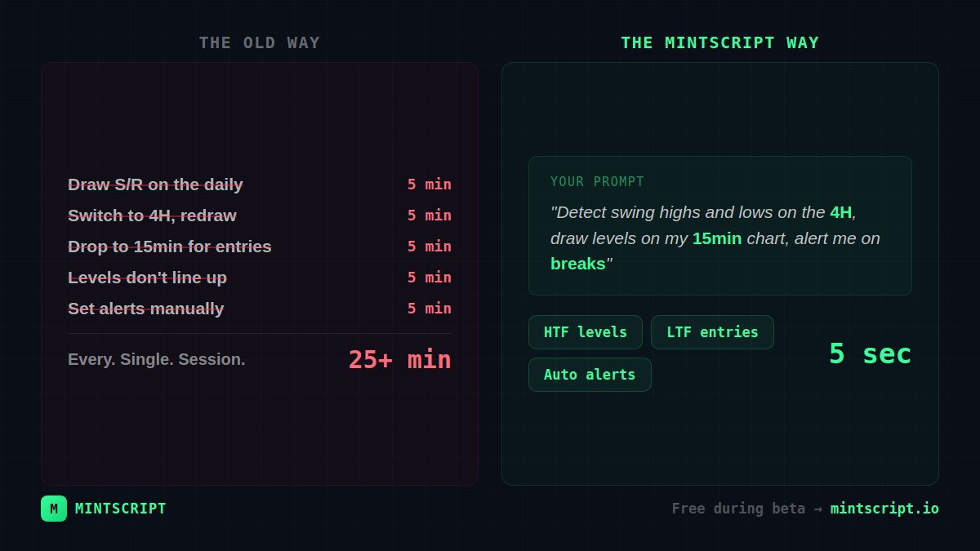Click '5 min' beside Drop to 15min for entries
980x551 pixels.
(430, 247)
